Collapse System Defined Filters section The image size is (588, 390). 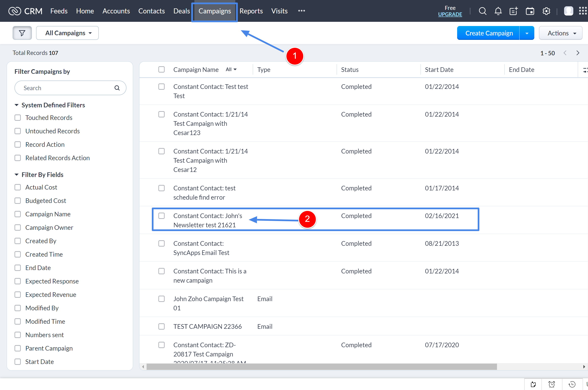[16, 105]
